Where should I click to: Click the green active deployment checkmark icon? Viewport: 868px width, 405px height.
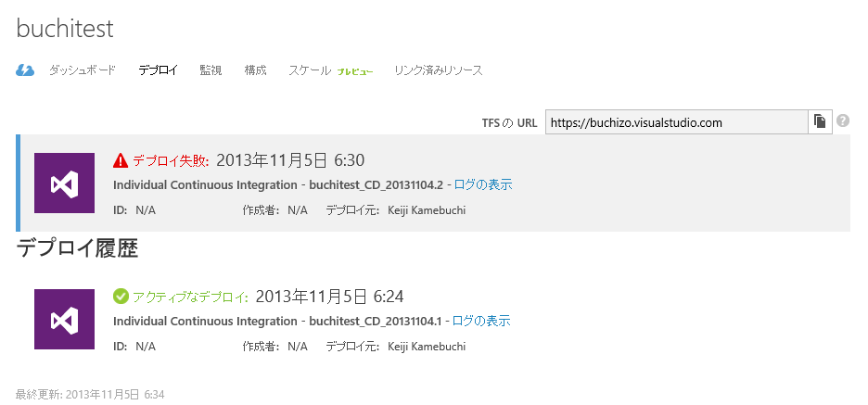(121, 297)
